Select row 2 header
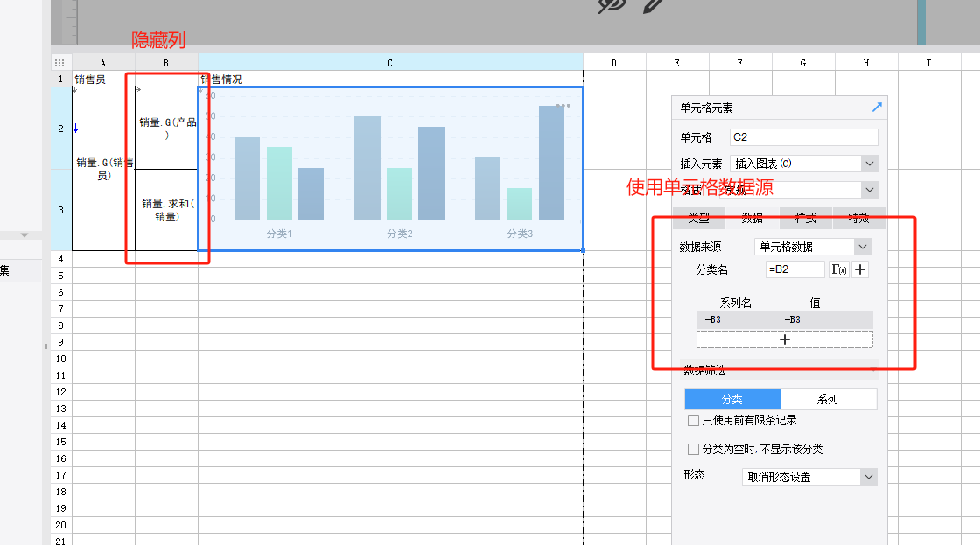The width and height of the screenshot is (980, 545). click(60, 128)
